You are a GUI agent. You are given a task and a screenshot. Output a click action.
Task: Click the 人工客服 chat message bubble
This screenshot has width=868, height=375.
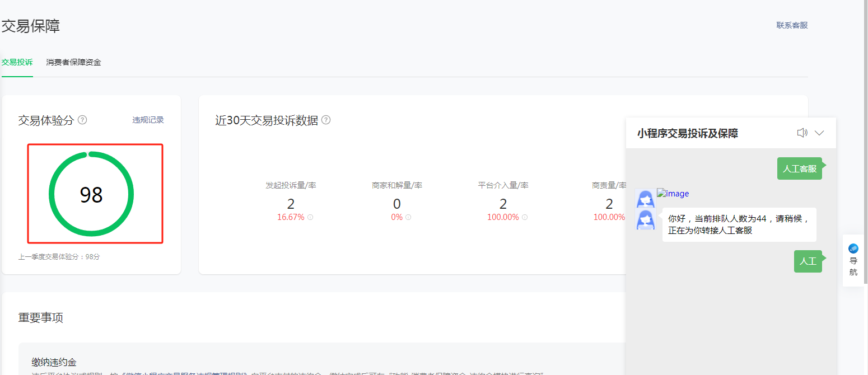800,168
